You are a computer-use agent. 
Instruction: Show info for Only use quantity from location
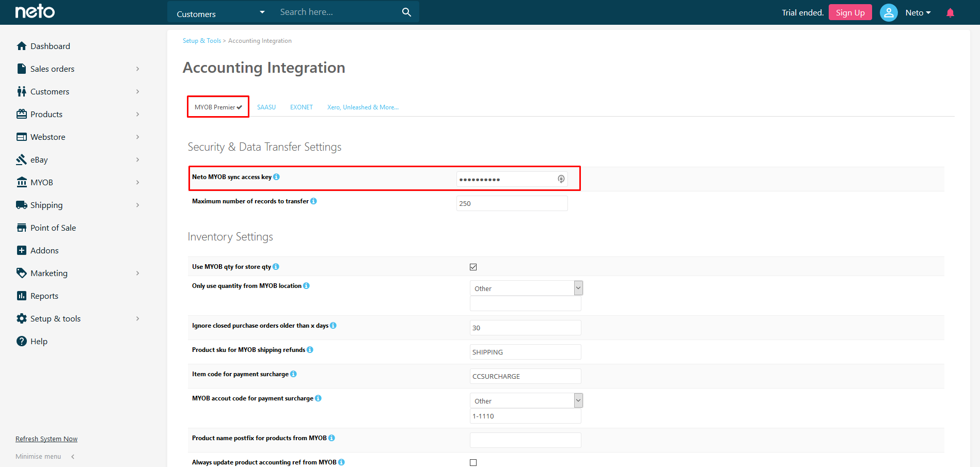point(306,286)
